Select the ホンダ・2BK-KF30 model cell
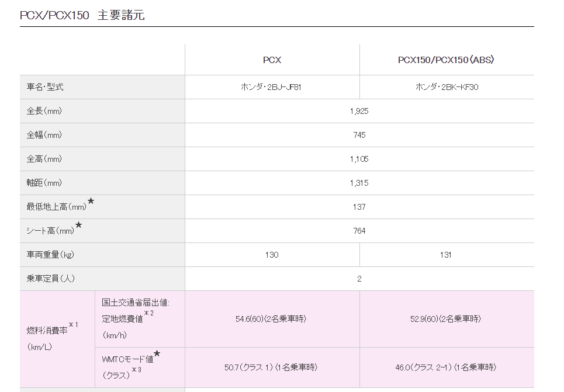Image resolution: width=564 pixels, height=392 pixels. point(447,86)
